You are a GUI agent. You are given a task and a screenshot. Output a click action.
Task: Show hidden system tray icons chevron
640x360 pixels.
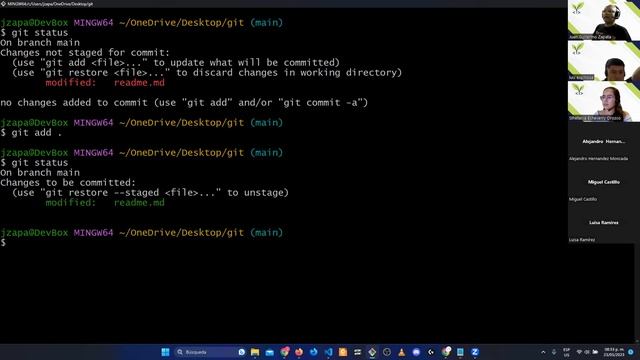[x=543, y=352]
